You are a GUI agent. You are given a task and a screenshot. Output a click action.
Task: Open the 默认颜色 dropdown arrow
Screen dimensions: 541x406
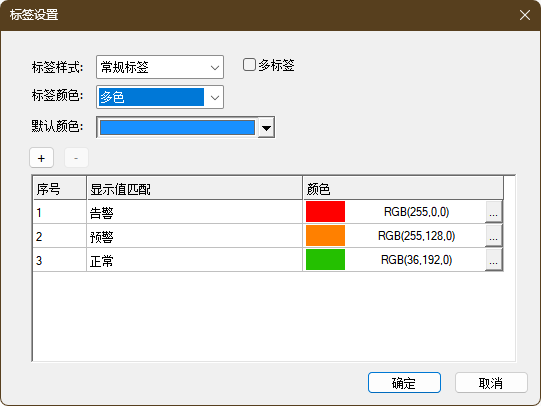point(266,128)
